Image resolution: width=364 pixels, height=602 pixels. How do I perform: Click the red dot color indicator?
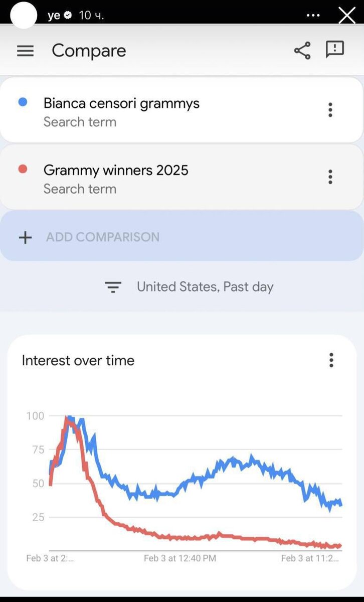23,169
